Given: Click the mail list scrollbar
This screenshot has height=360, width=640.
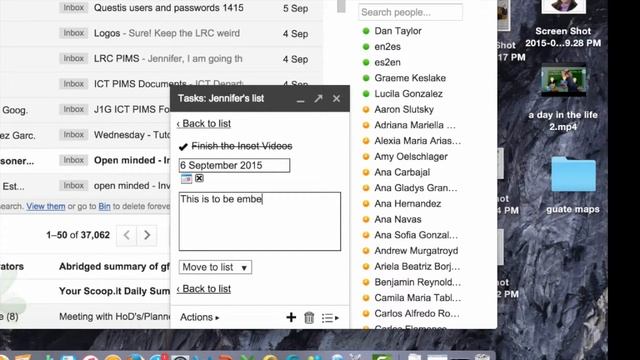Looking at the screenshot, I should [341, 6].
